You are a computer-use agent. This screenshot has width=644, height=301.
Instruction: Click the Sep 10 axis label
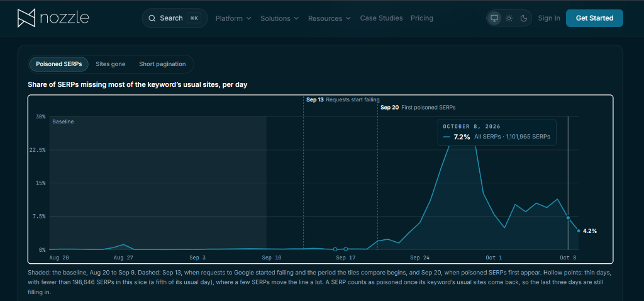272,258
